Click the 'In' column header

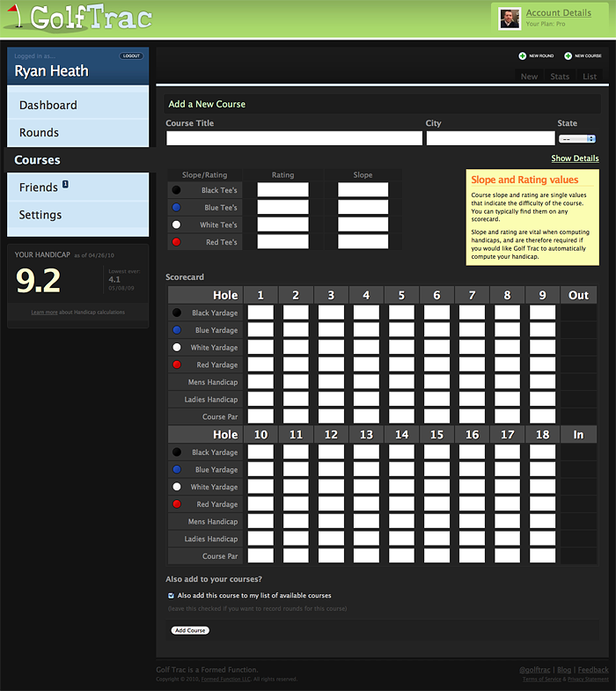coord(578,435)
